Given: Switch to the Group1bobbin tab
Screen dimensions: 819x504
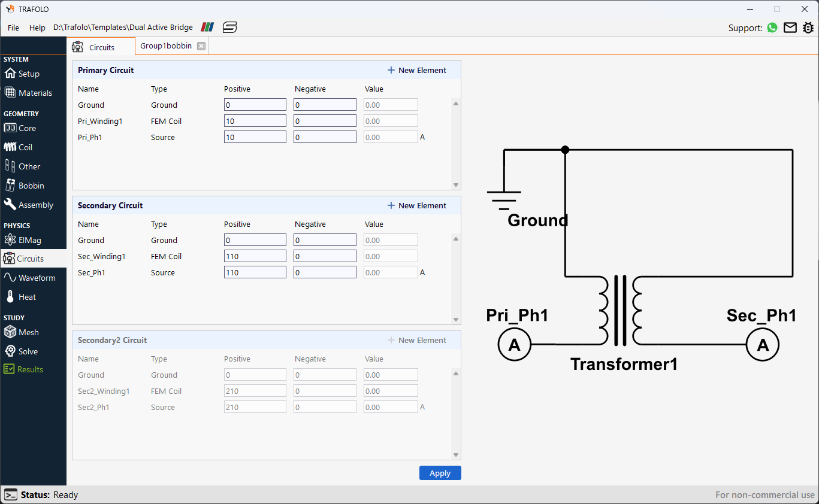Looking at the screenshot, I should 165,45.
